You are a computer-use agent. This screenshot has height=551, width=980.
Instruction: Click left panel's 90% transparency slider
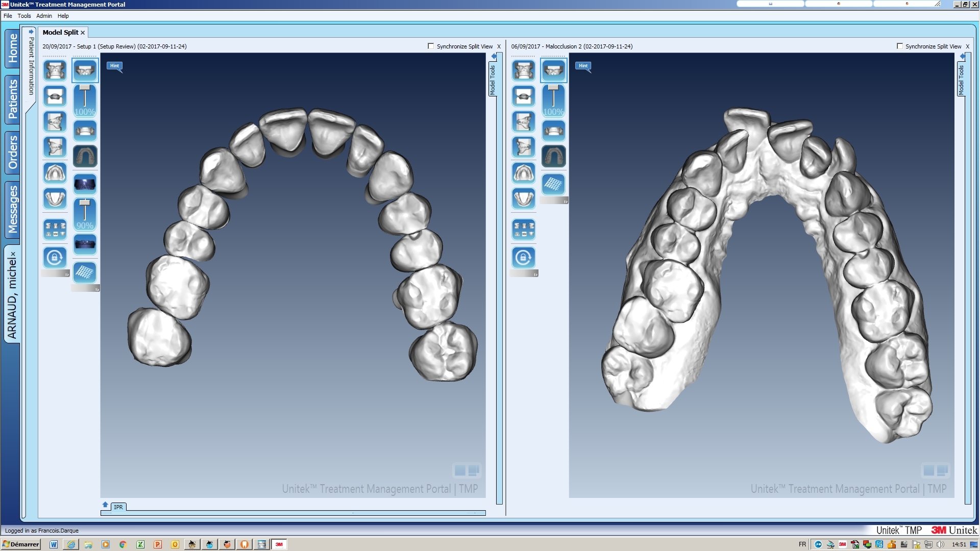(85, 214)
